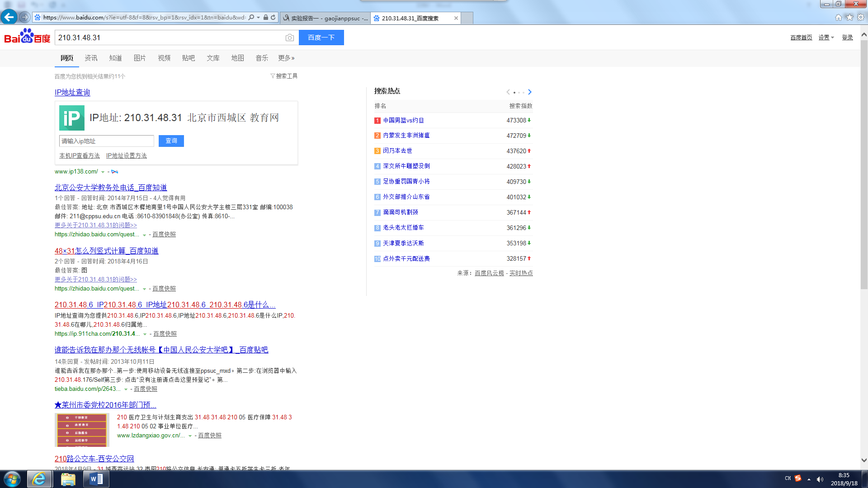
Task: Open the 搜索工具 filter expander
Action: [x=284, y=76]
